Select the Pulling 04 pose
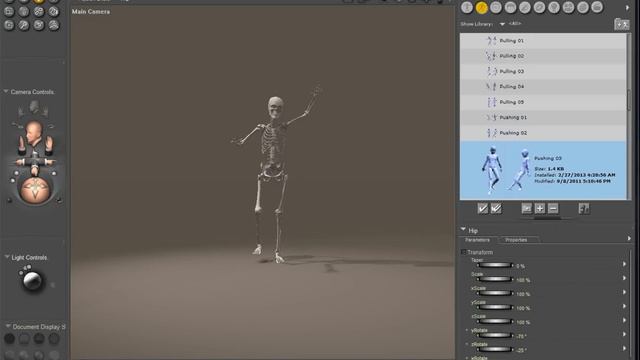Image resolution: width=640 pixels, height=360 pixels. point(543,87)
